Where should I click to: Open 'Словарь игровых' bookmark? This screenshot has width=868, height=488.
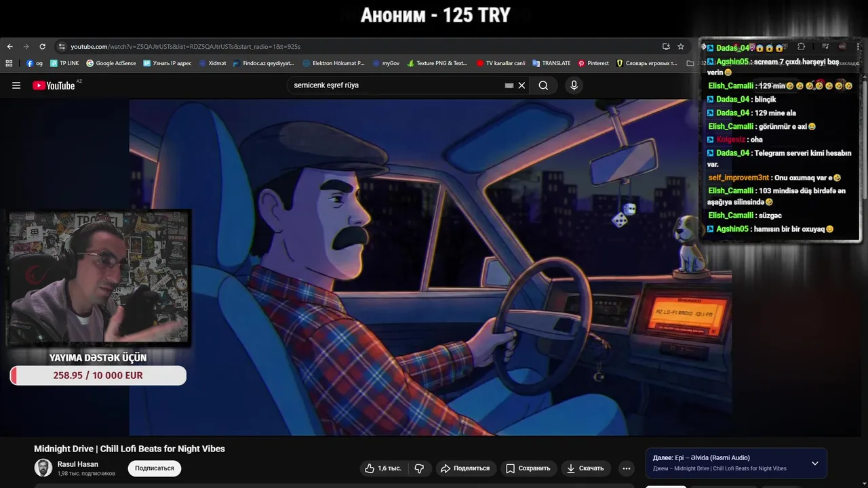coord(647,63)
